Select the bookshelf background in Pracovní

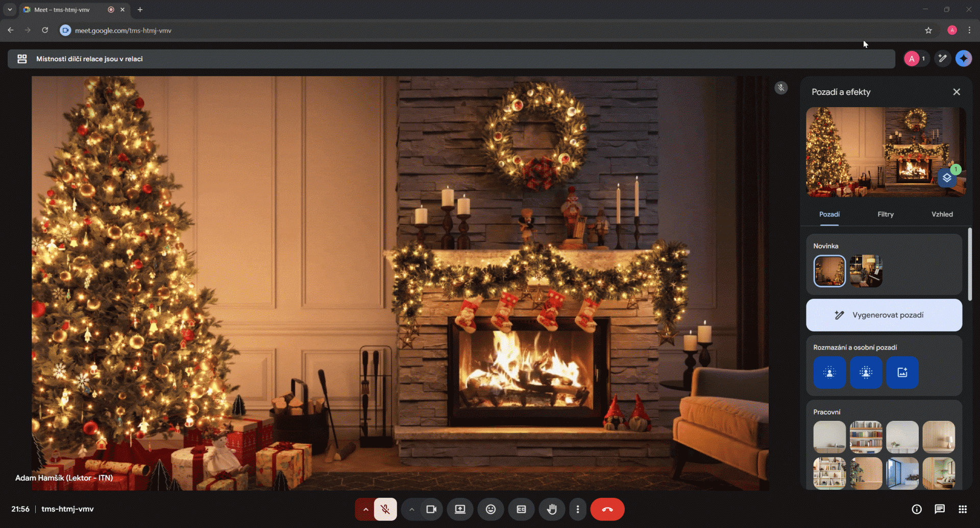[x=866, y=437]
